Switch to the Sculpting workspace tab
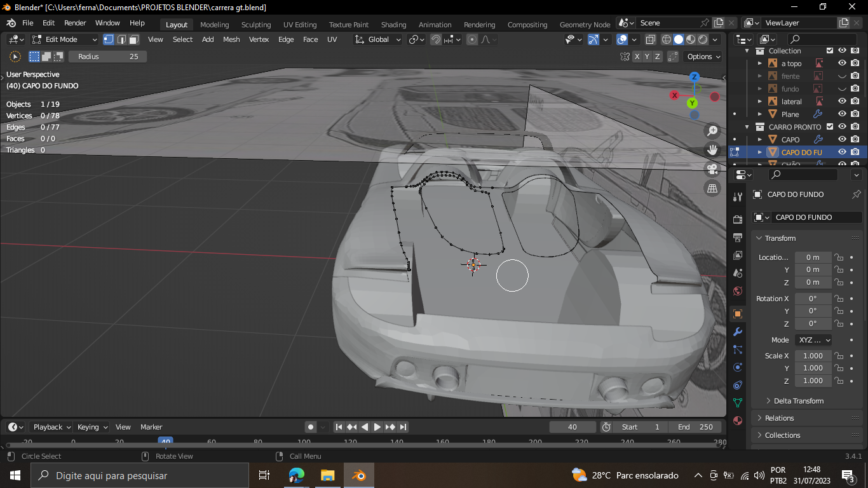The height and width of the screenshot is (488, 868). point(255,25)
